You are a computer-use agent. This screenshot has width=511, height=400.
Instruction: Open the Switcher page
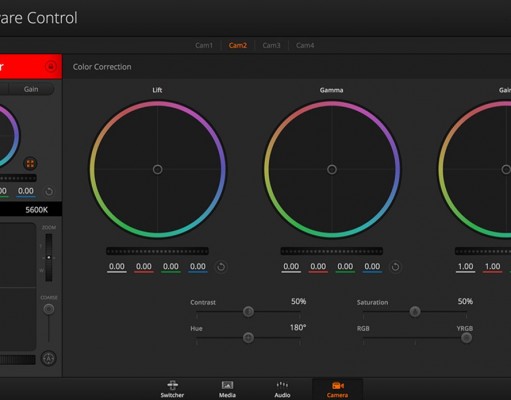172,389
